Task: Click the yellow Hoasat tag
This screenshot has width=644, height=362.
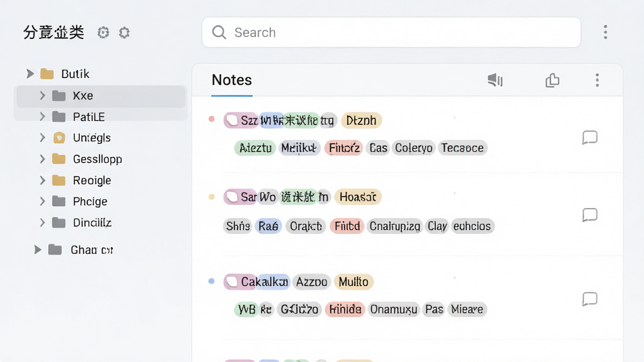Action: (x=358, y=197)
